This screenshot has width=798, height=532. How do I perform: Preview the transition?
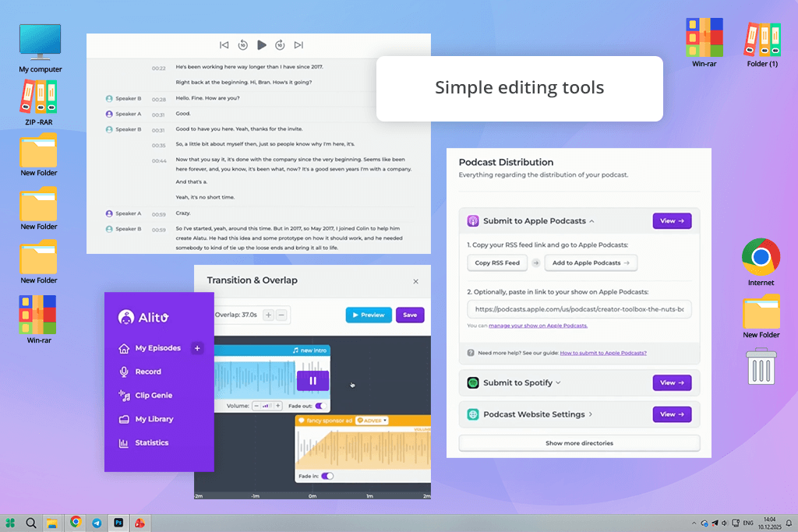click(x=369, y=315)
